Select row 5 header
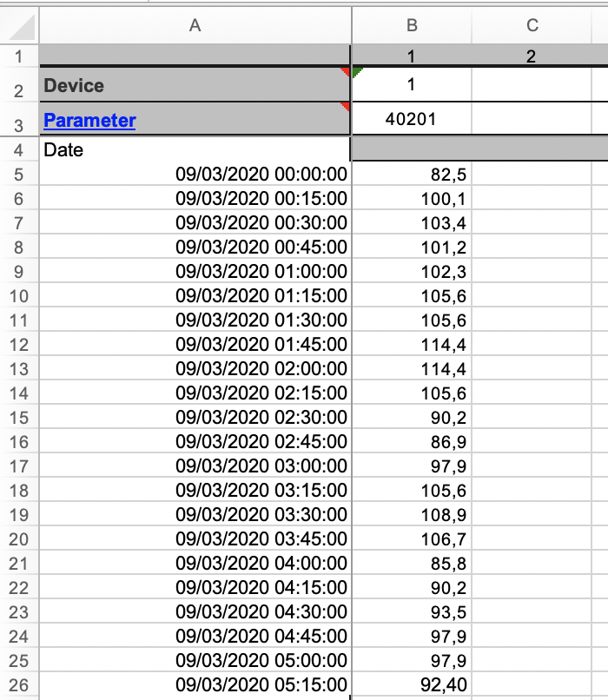 pyautogui.click(x=18, y=175)
